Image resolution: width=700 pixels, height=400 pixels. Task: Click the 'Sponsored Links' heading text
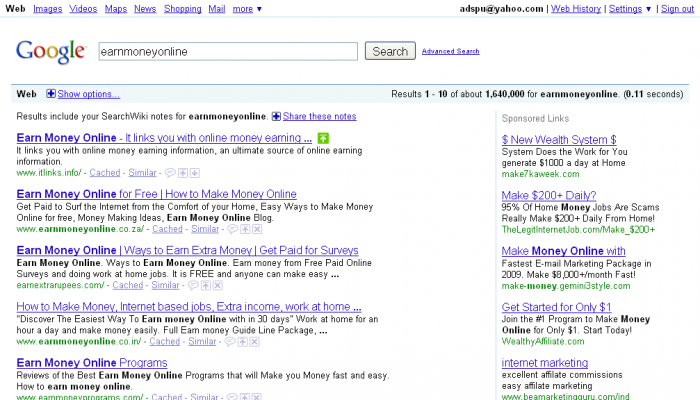(535, 119)
